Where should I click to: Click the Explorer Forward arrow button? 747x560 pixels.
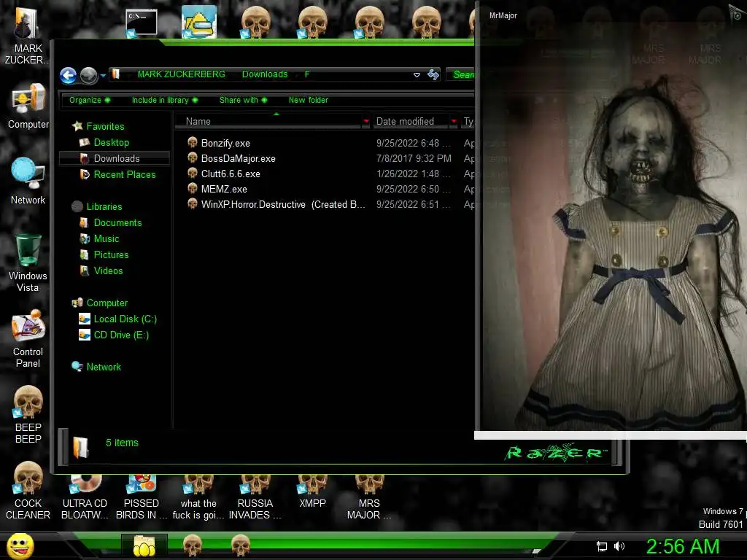coord(88,75)
